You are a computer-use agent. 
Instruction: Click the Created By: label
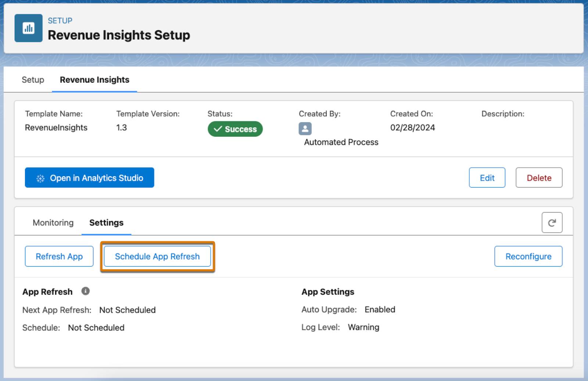point(319,114)
